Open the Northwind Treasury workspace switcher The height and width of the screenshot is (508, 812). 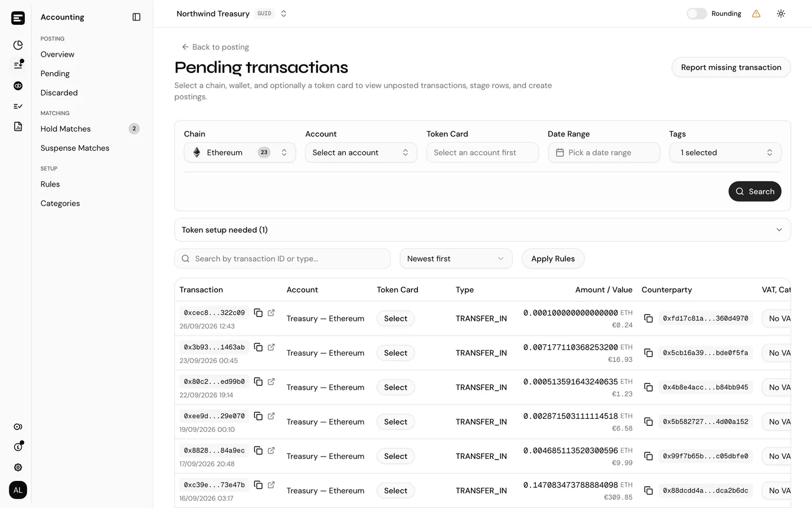pos(232,14)
